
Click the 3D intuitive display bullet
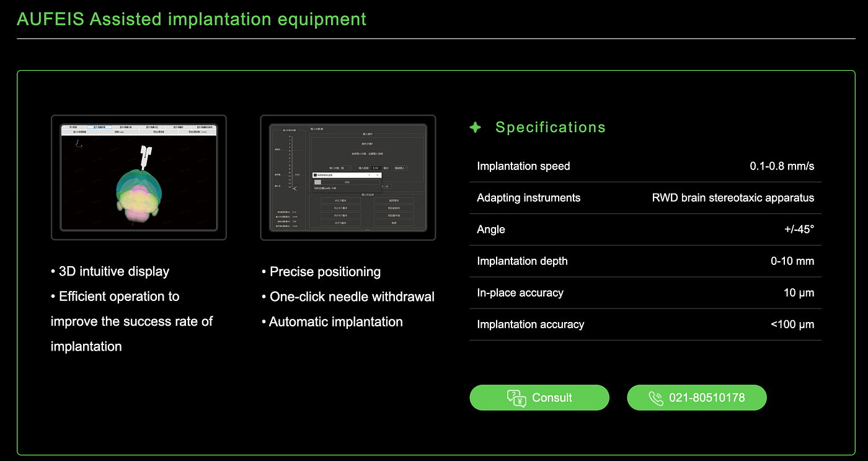click(x=110, y=271)
